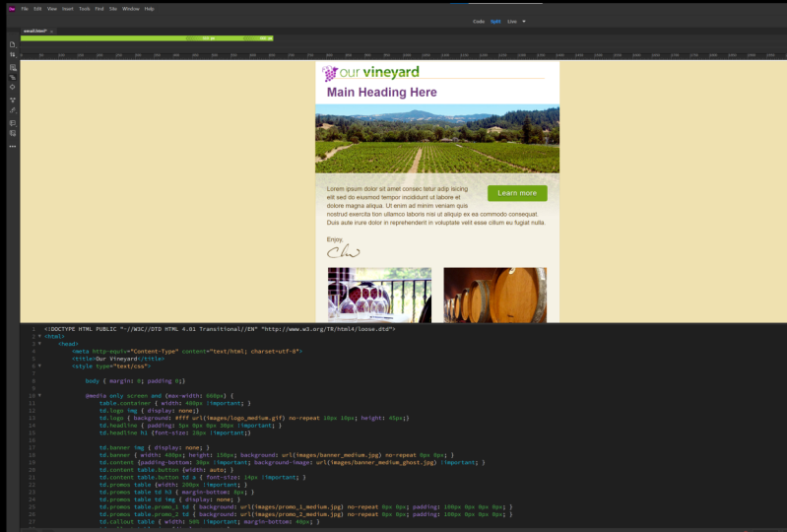Click the Expand All code icon
Viewport: 787px width, 532px height.
click(x=13, y=100)
